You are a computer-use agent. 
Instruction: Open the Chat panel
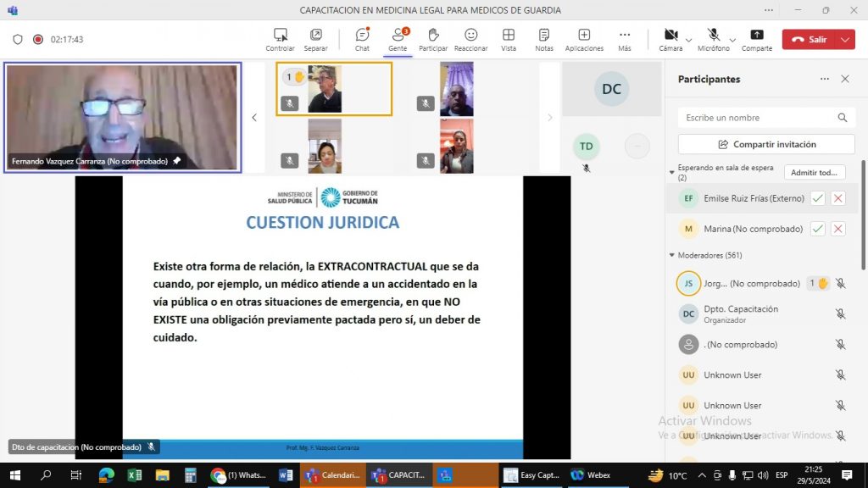pyautogui.click(x=362, y=39)
